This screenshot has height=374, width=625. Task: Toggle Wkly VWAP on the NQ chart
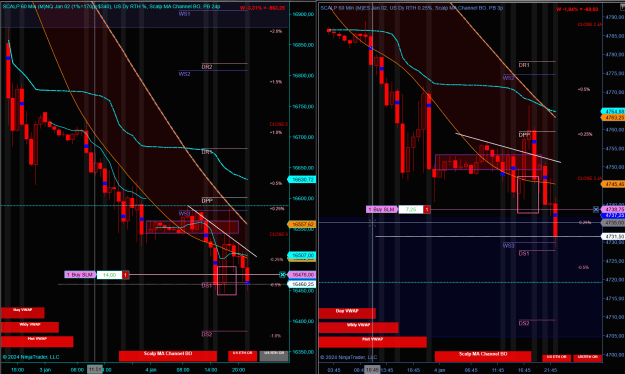[x=30, y=327]
